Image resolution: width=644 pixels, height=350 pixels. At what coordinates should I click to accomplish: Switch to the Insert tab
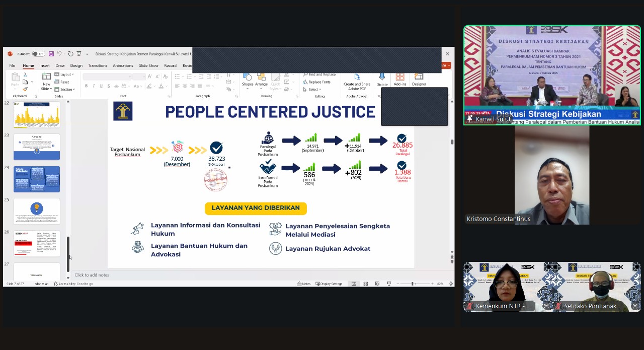click(44, 65)
